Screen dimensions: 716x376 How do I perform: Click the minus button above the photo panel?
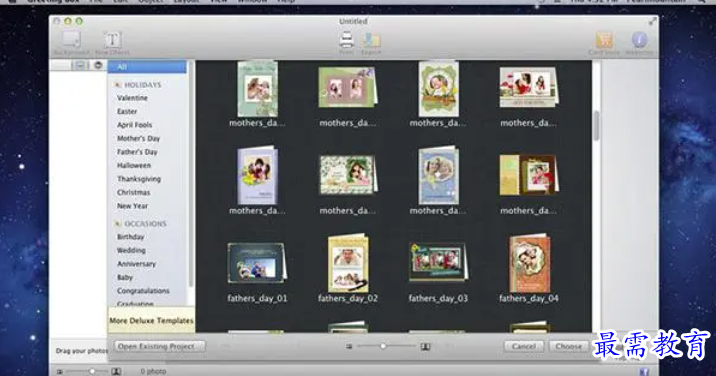coord(80,65)
